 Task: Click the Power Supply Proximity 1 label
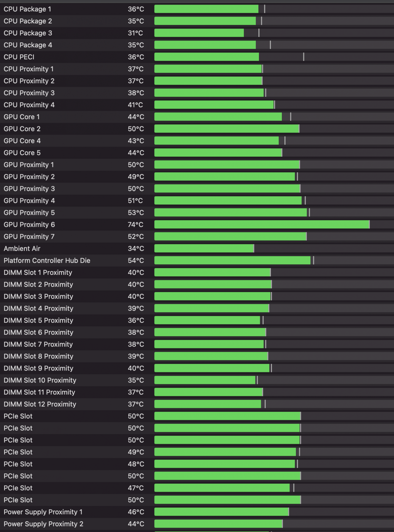click(x=43, y=512)
